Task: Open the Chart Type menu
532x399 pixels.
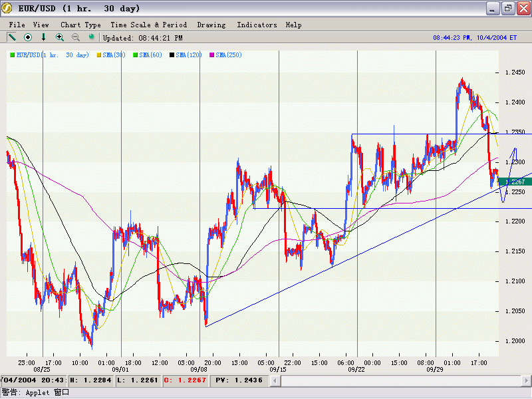Action: click(80, 25)
